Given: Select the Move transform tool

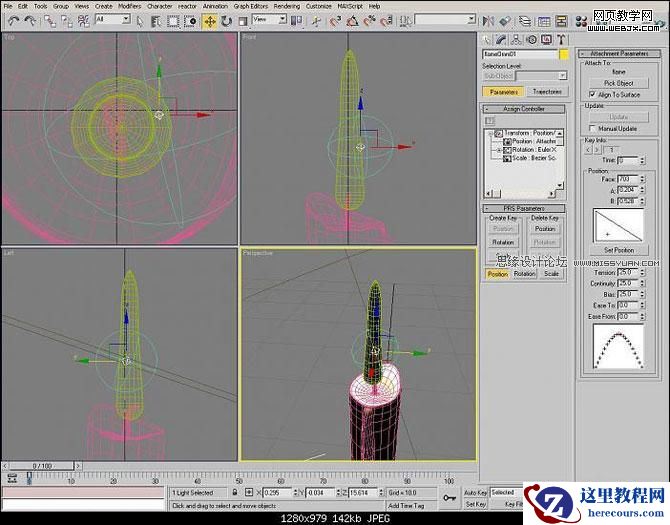Looking at the screenshot, I should pyautogui.click(x=210, y=19).
